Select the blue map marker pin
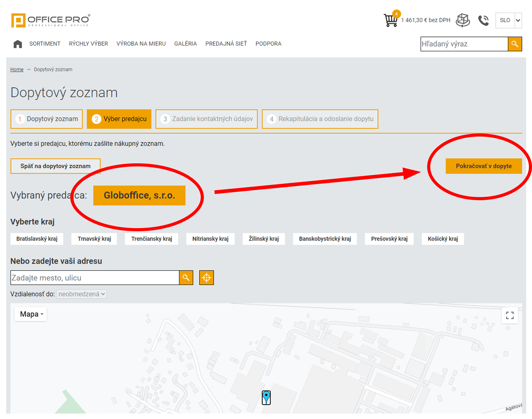Screen dimensions: 532x419 point(266,398)
